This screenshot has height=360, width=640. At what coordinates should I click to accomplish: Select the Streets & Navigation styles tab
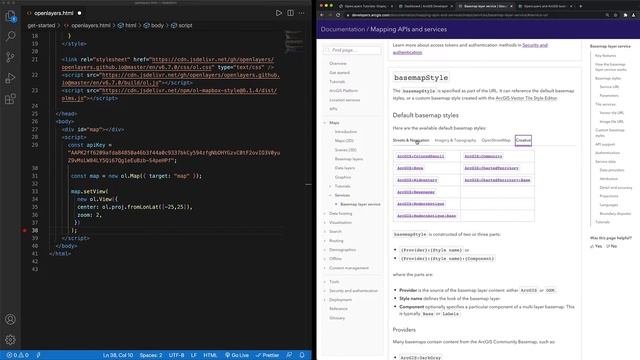point(411,140)
